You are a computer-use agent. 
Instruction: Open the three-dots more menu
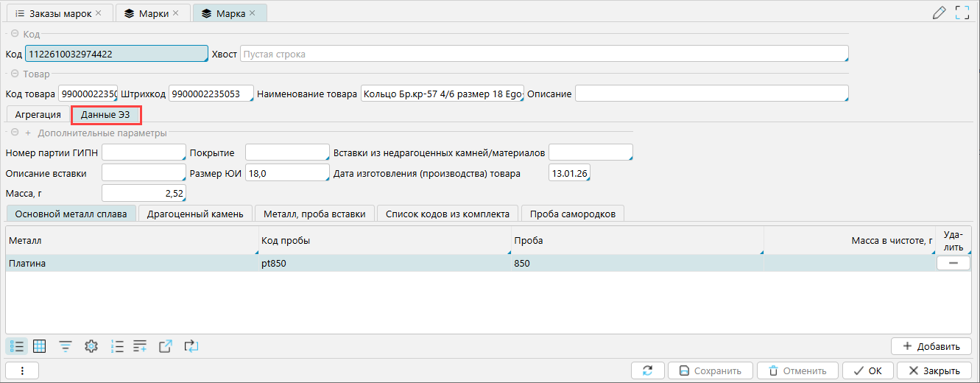pyautogui.click(x=22, y=370)
